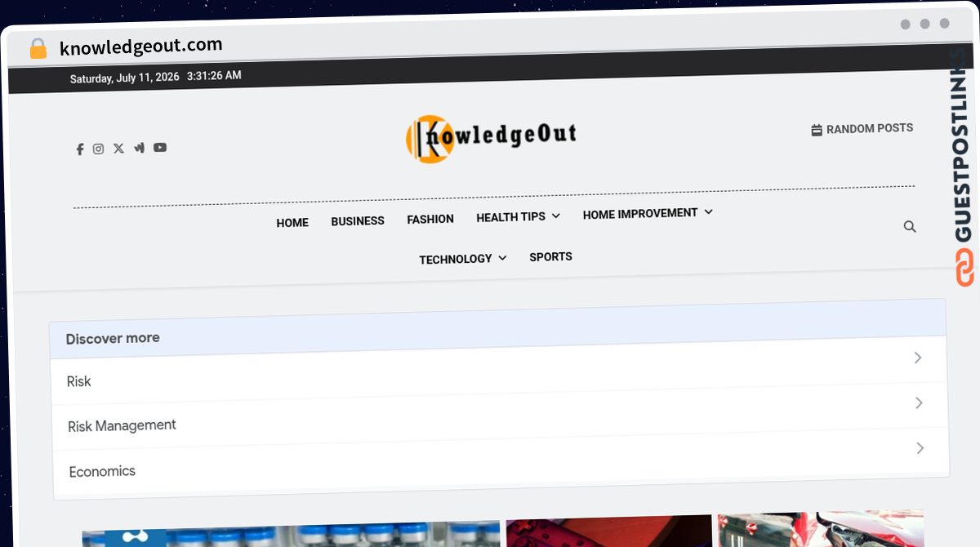Click the search magnifier icon
The height and width of the screenshot is (547, 980).
point(910,226)
